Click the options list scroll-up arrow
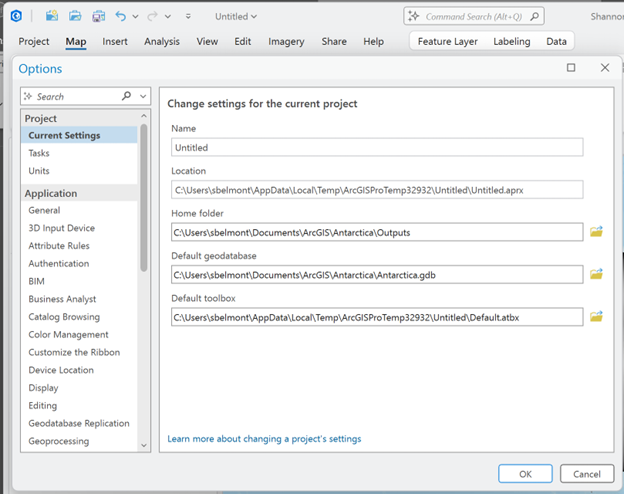This screenshot has width=624, height=494. (x=144, y=116)
